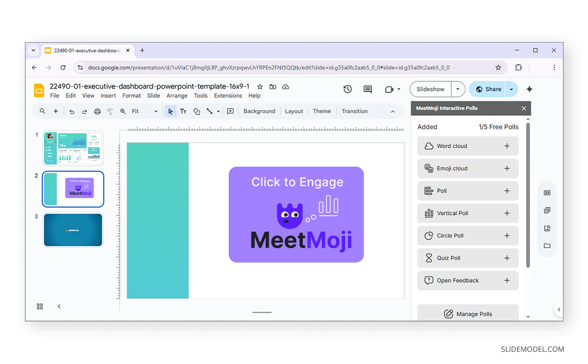Image resolution: width=588 pixels, height=364 pixels.
Task: Open the Gemini sparkle icon
Action: coord(529,89)
